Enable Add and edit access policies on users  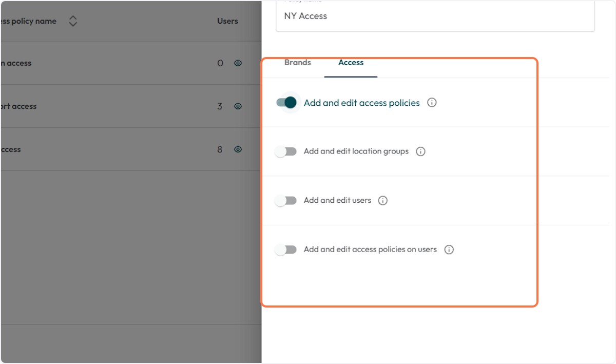pos(286,249)
